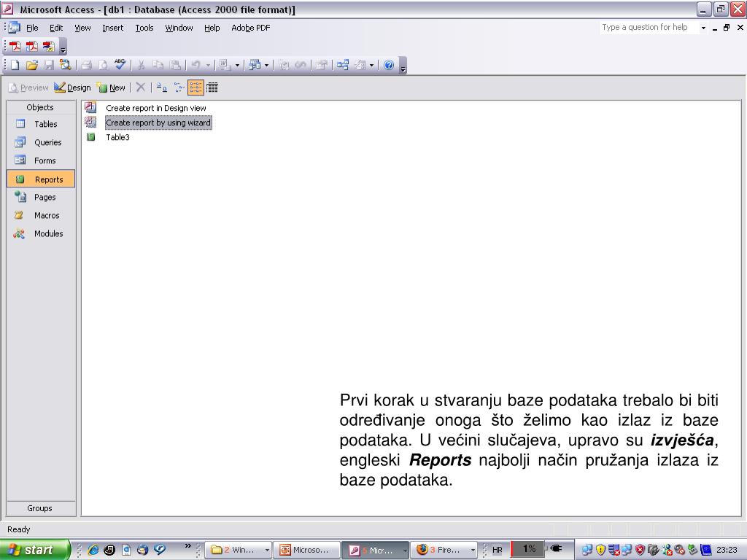
Task: Click the Design button in database window
Action: pyautogui.click(x=72, y=87)
